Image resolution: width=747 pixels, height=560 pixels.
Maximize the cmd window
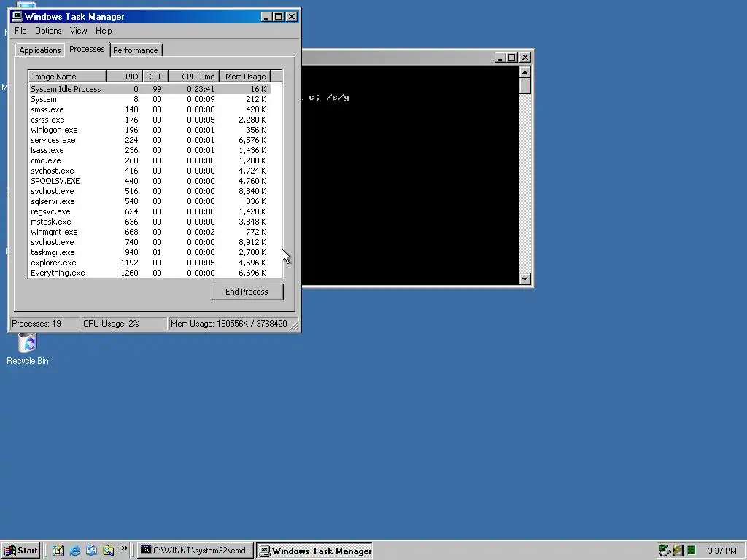tap(511, 58)
